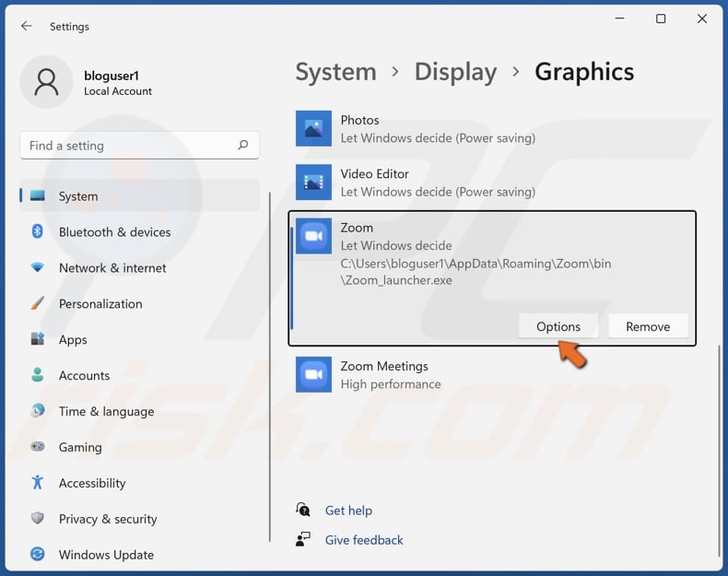Open the Get help link
This screenshot has height=576, width=728.
[348, 510]
